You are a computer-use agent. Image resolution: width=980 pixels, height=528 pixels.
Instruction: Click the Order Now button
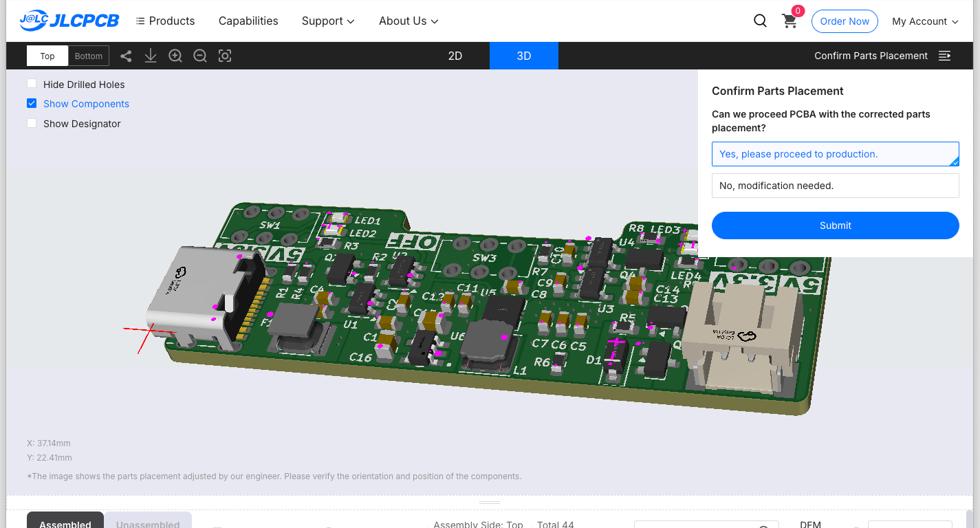click(845, 21)
